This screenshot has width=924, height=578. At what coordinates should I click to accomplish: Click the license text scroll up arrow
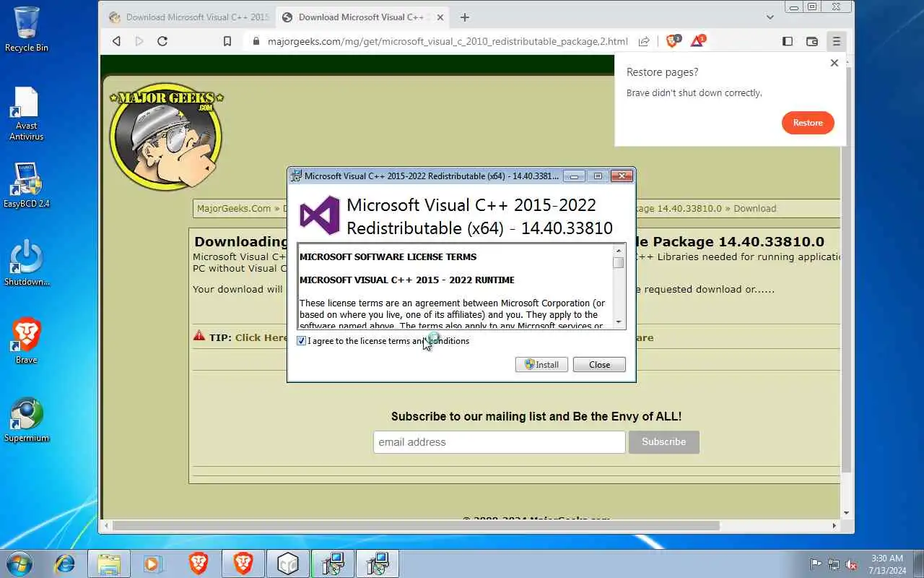coord(619,250)
